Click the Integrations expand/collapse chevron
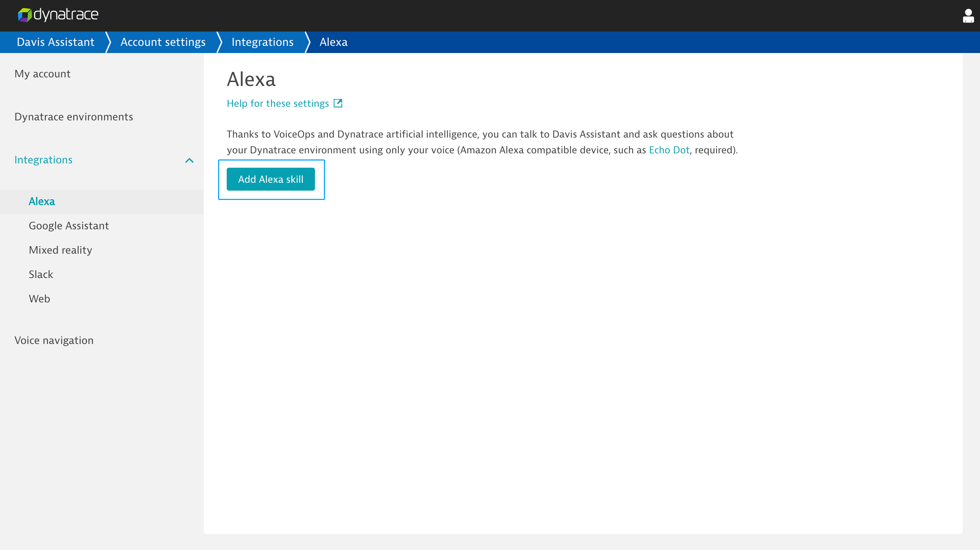The image size is (980, 550). tap(189, 160)
